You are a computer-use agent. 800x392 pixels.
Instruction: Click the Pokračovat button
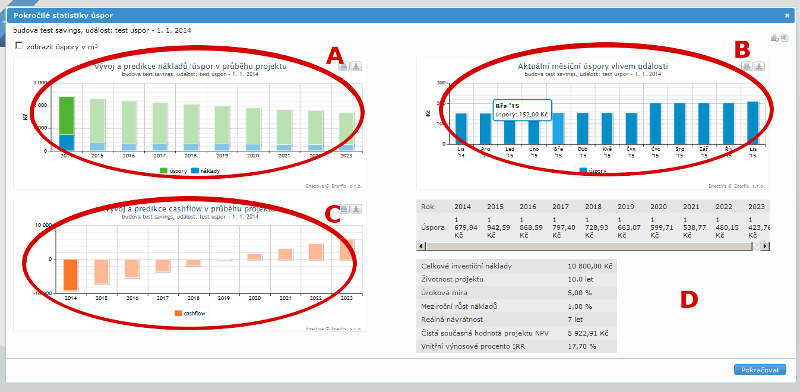click(x=760, y=370)
